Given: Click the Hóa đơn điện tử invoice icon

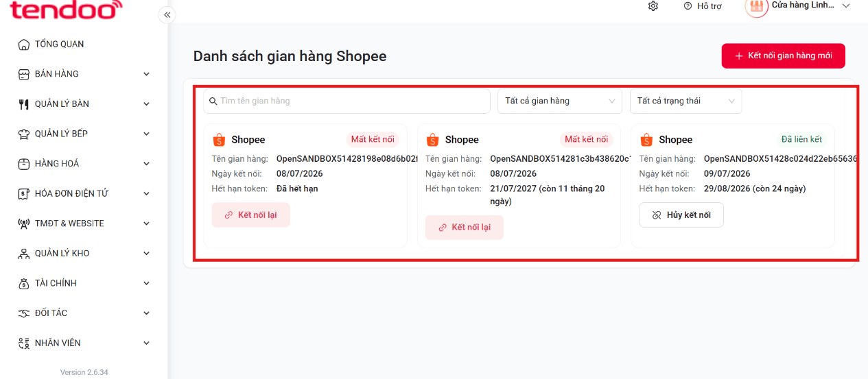Looking at the screenshot, I should (23, 194).
